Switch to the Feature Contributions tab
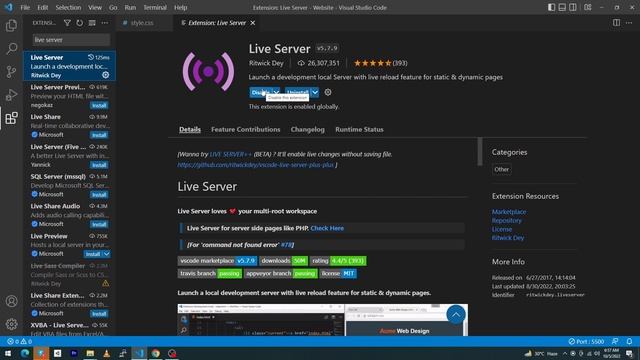This screenshot has width=640, height=360. 245,129
